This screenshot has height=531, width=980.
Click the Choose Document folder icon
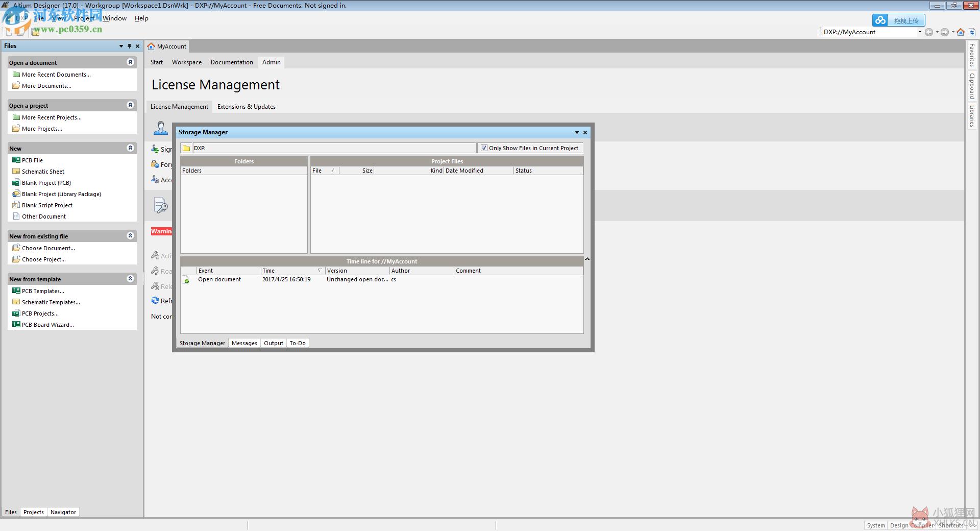point(16,248)
